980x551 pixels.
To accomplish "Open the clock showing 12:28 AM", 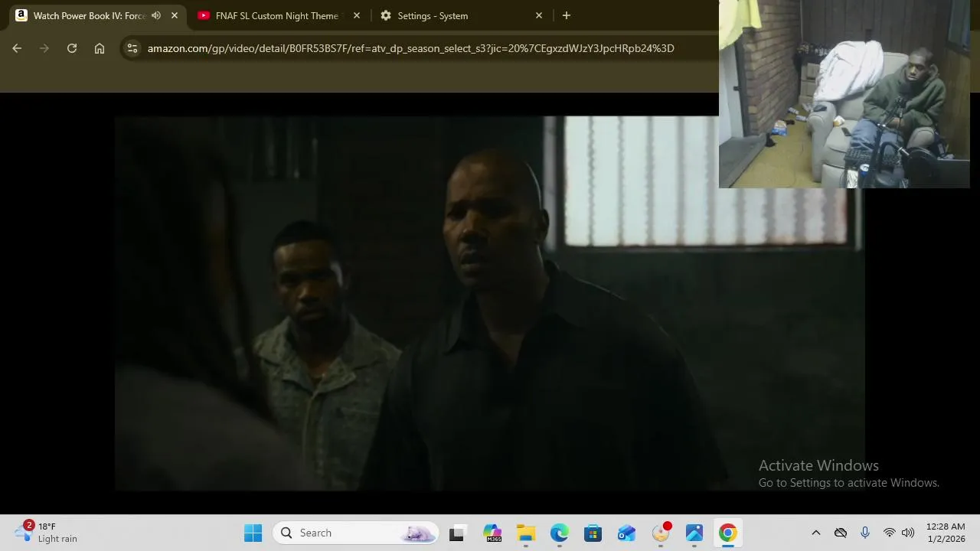I will click(946, 533).
